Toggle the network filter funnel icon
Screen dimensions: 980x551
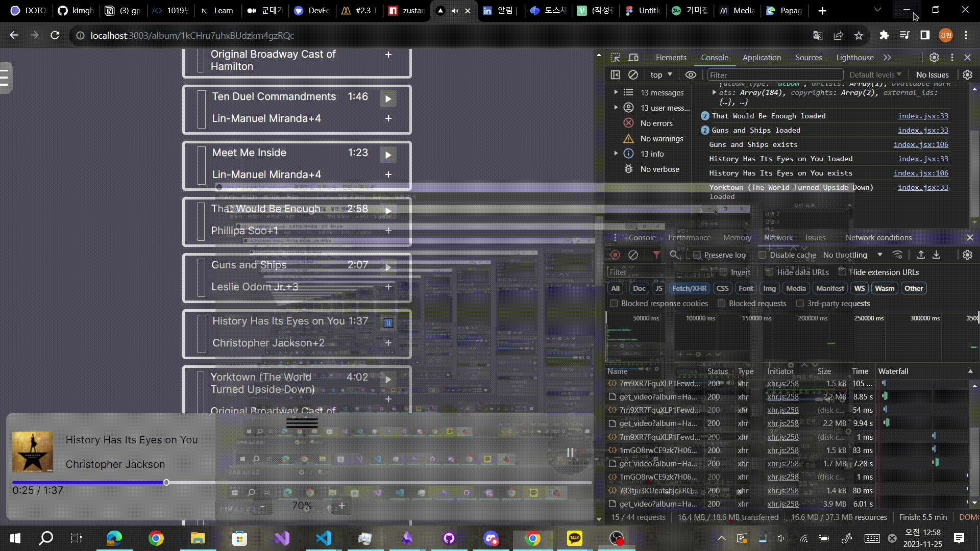click(656, 255)
